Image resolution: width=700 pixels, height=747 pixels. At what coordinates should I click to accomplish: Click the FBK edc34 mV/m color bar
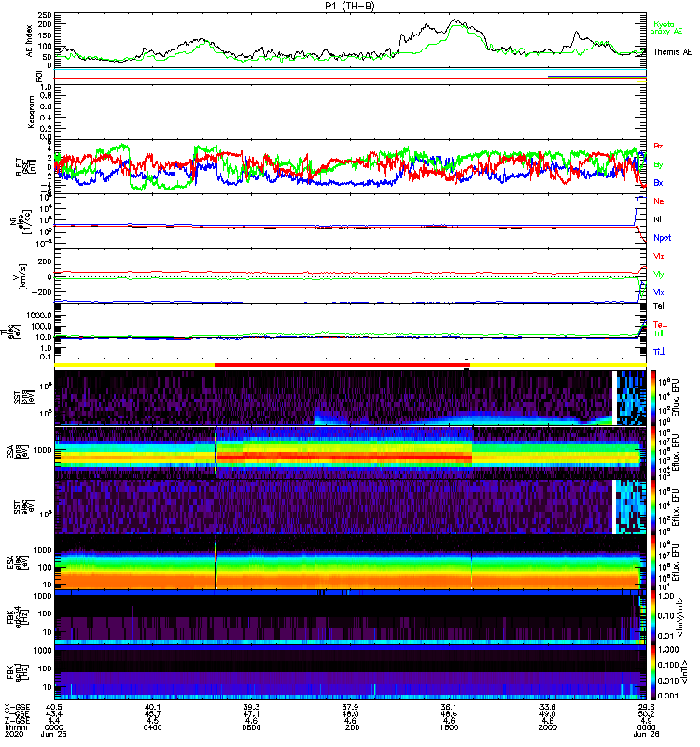[652, 617]
